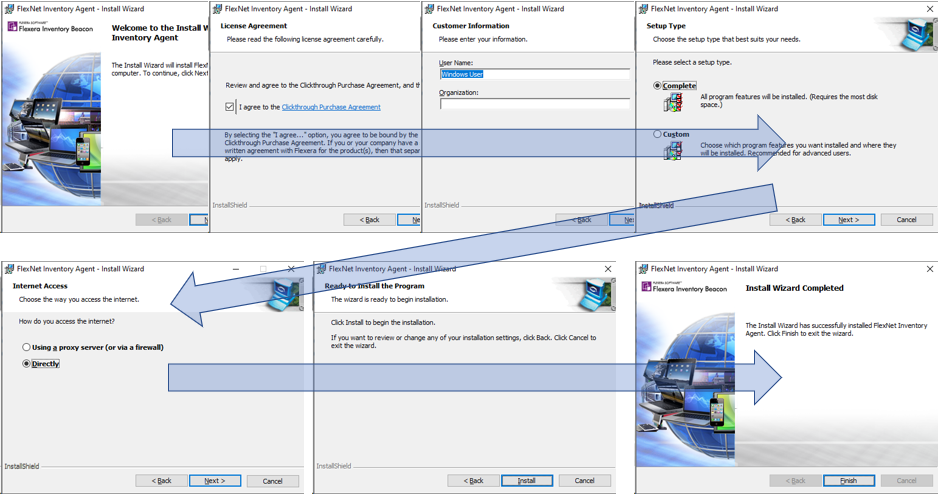Click Back in the Internet Access dialog

(x=161, y=481)
